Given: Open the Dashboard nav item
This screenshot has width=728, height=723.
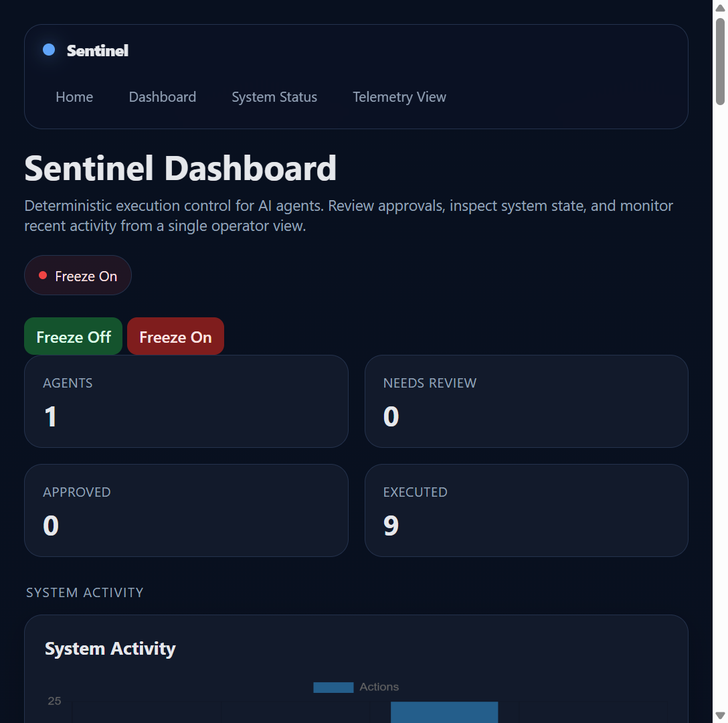Looking at the screenshot, I should [162, 97].
